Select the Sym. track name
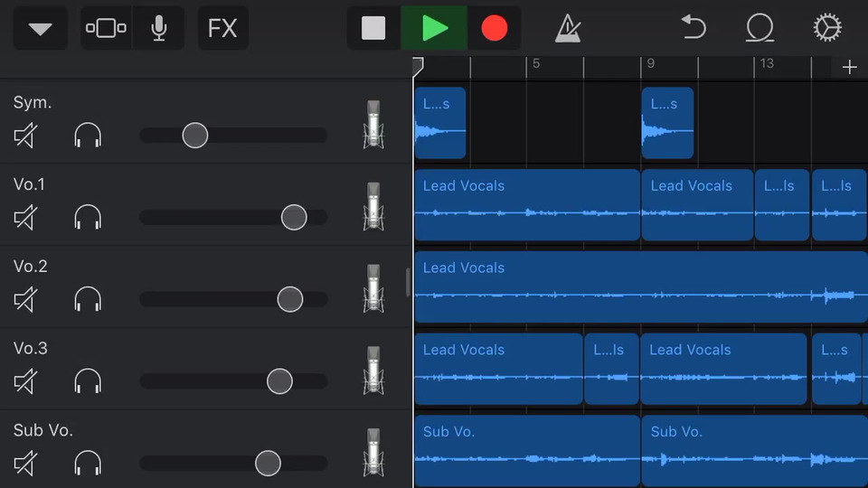Image resolution: width=868 pixels, height=488 pixels. (33, 103)
